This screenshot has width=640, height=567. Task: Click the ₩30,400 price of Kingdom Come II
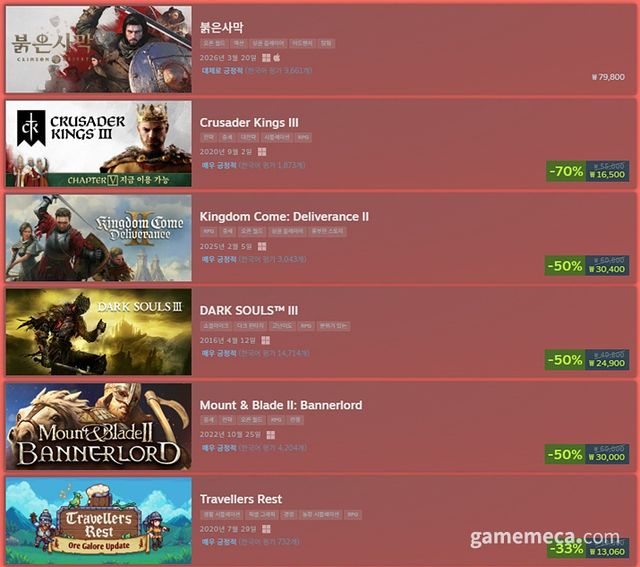tap(607, 269)
